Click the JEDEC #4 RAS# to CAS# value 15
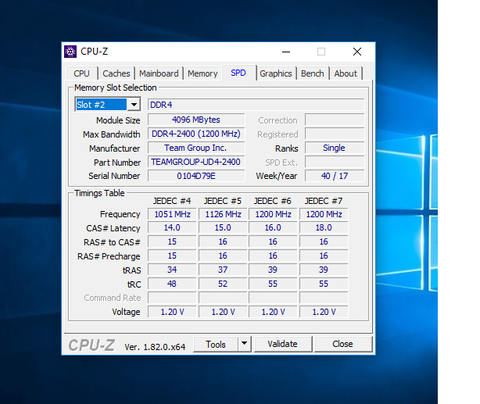This screenshot has height=404, width=480. 172,242
